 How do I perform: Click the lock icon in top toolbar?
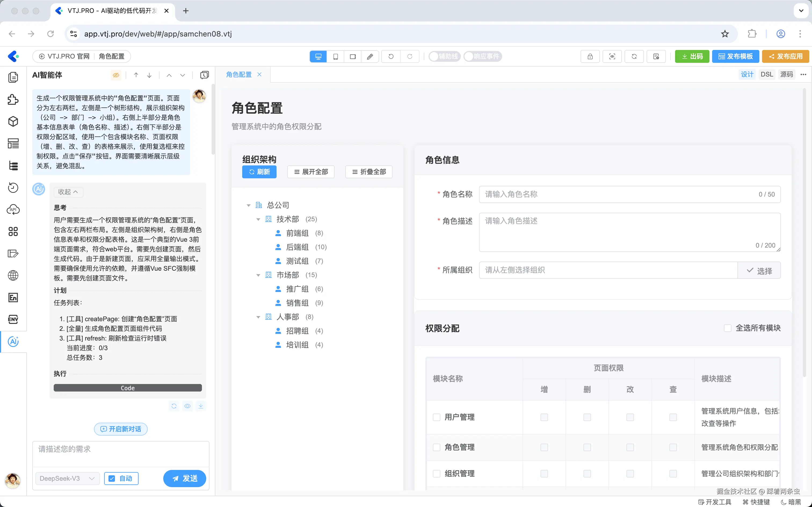tap(590, 56)
